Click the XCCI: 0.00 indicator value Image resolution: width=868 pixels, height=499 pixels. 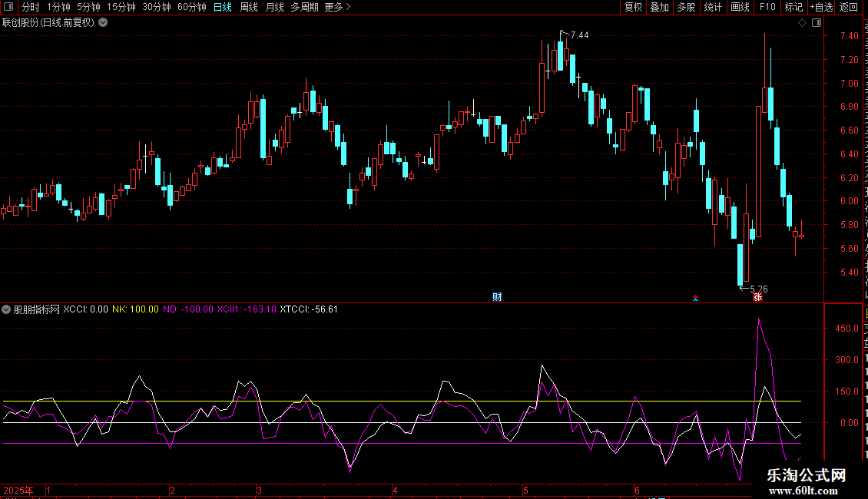85,309
